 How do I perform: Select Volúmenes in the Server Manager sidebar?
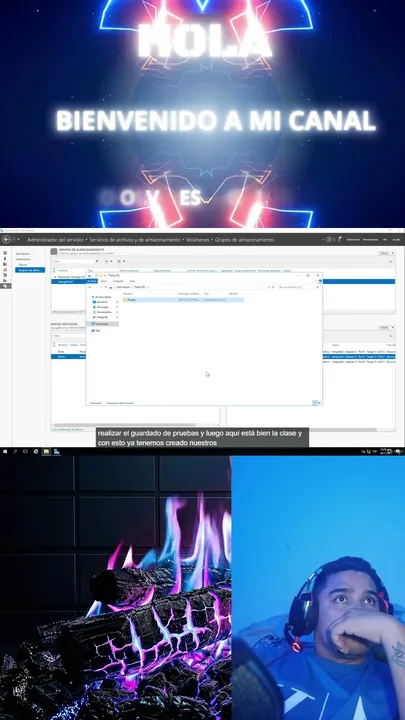pyautogui.click(x=22, y=259)
